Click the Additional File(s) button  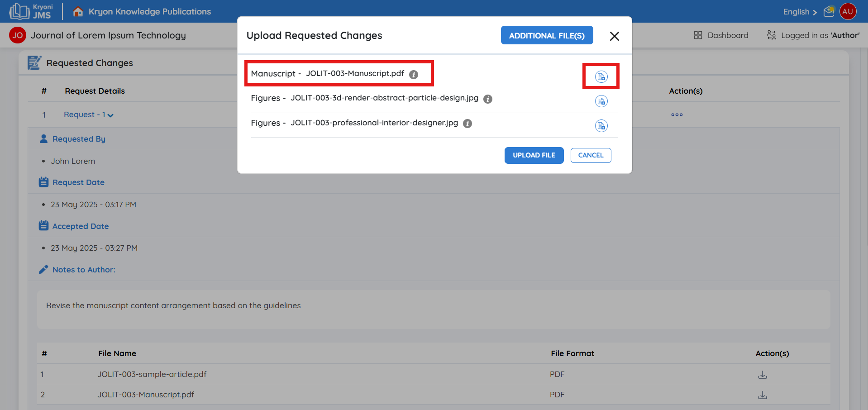(x=547, y=35)
